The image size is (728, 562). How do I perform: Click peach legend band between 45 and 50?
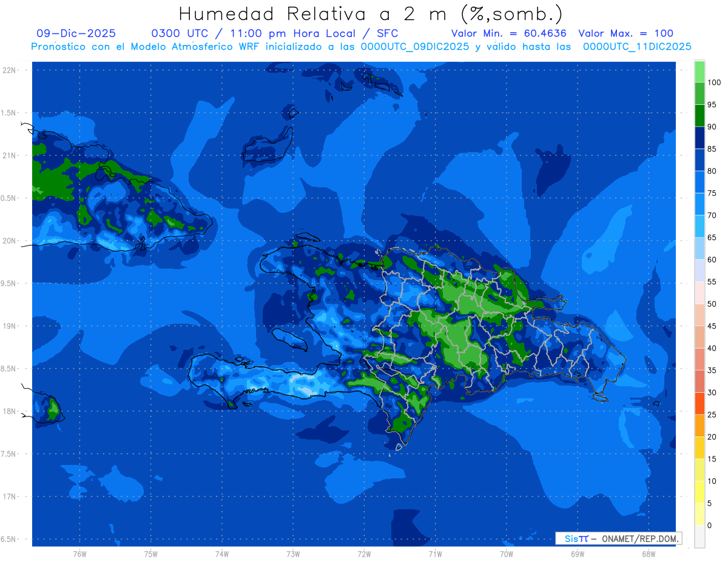(x=699, y=315)
